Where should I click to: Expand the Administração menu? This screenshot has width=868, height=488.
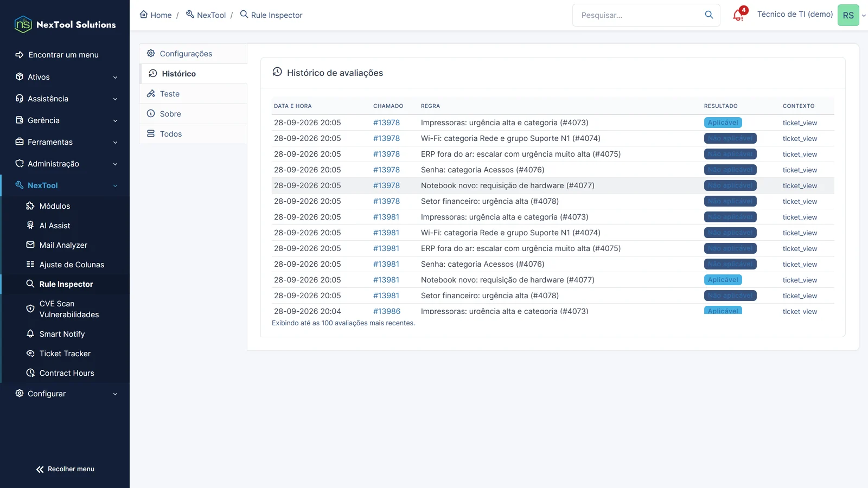tap(65, 164)
